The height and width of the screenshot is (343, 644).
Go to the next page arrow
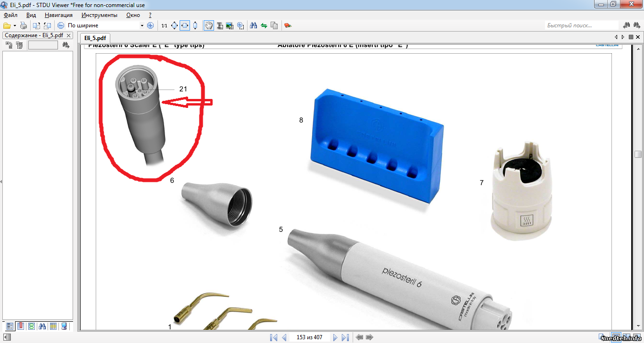pyautogui.click(x=335, y=337)
